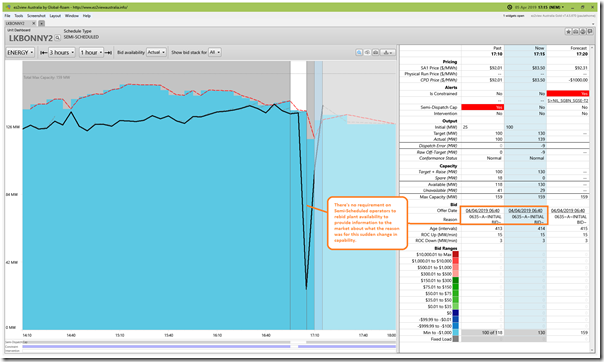Image resolution: width=604 pixels, height=362 pixels.
Task: Open the 3 hours lookback dropdown
Action: [x=62, y=52]
